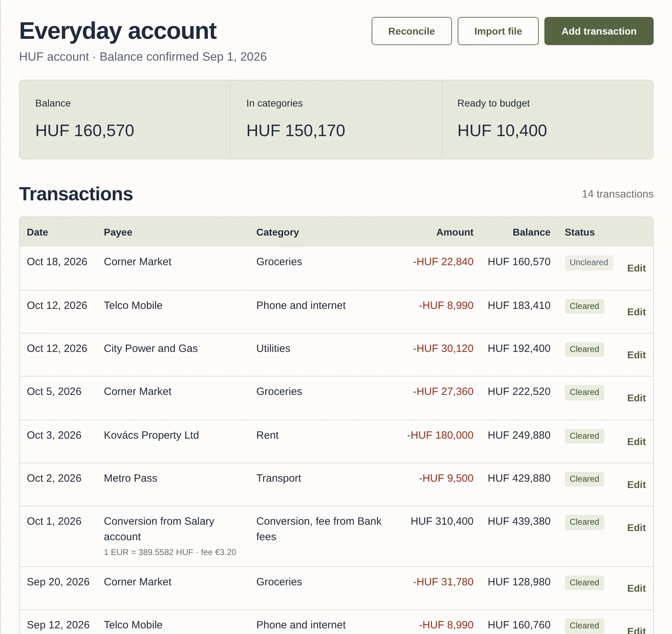This screenshot has width=672, height=634.
Task: Click the balance 'HUF 222,520'
Action: [x=519, y=391]
